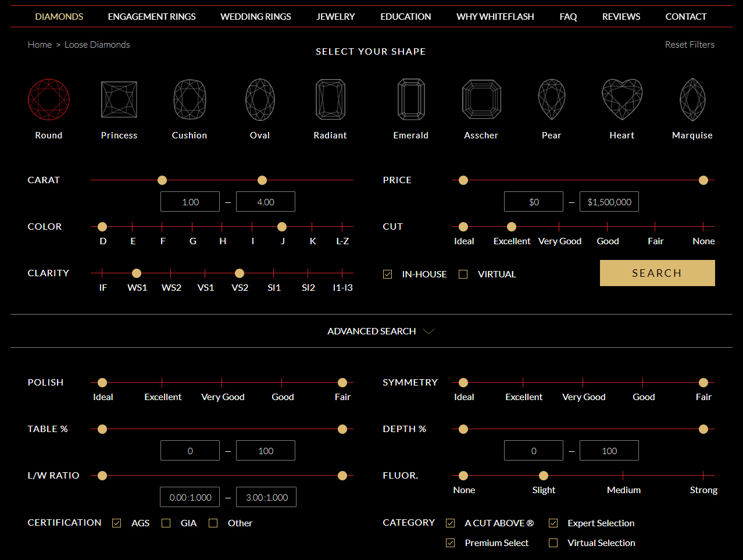
Task: Click the Reset Filters link
Action: 690,44
